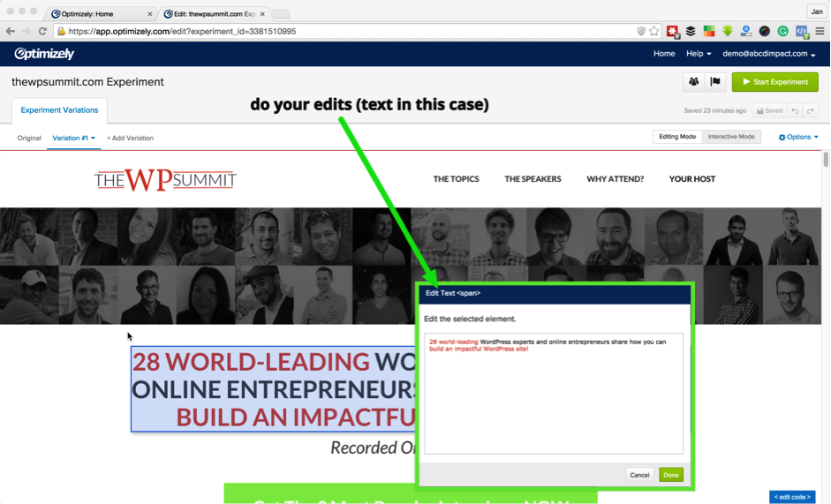Click the shield icon in address bar
831x504 pixels.
pyautogui.click(x=641, y=31)
